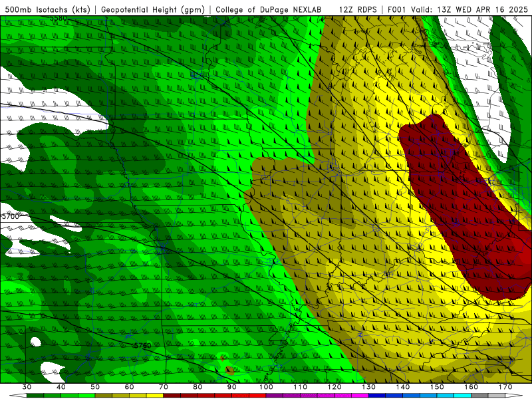The image size is (532, 399).
Task: Click the 5760 height contour label
Action: [142, 346]
